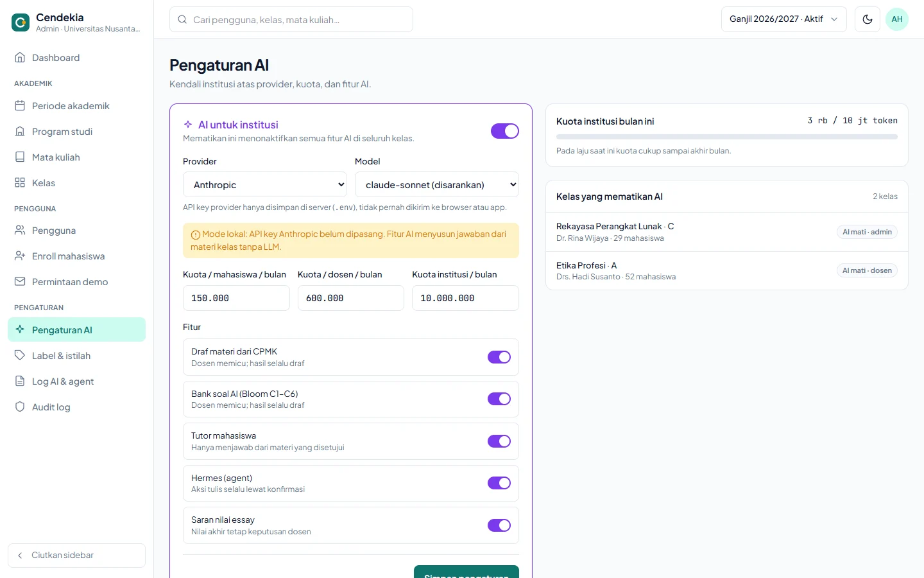This screenshot has width=924, height=578.
Task: Click the Enroll mahasiswa user-plus icon
Action: point(20,256)
